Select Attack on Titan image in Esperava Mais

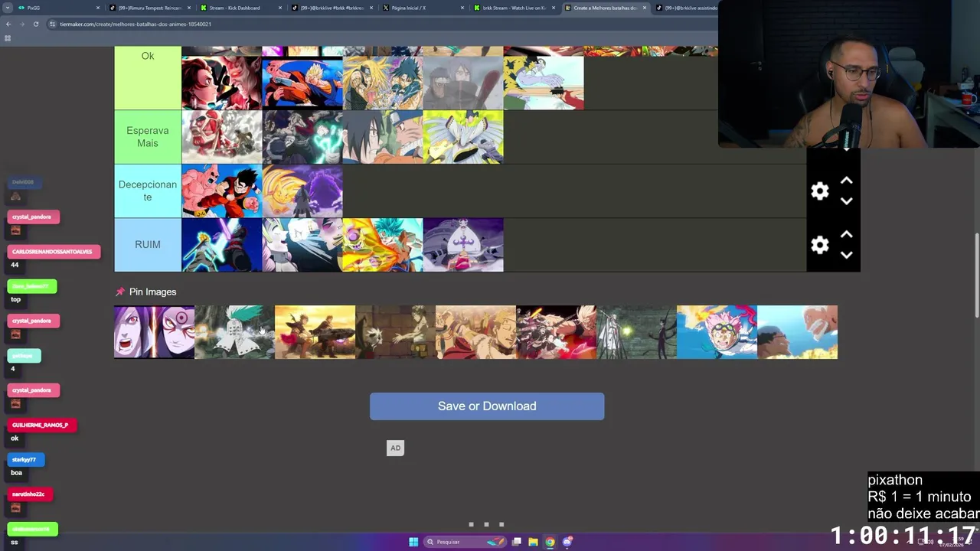(222, 137)
